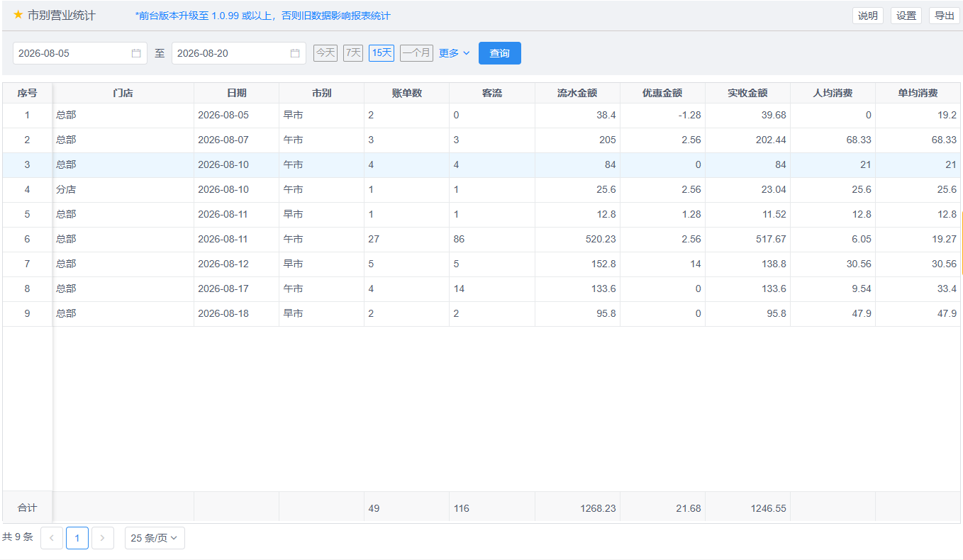Click the 查询 search button
The height and width of the screenshot is (560, 963).
click(500, 53)
